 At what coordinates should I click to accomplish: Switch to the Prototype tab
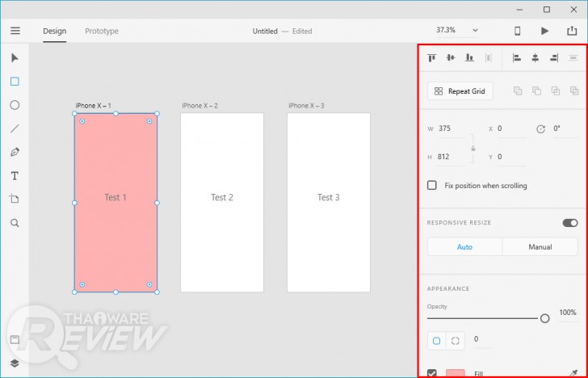click(x=102, y=31)
